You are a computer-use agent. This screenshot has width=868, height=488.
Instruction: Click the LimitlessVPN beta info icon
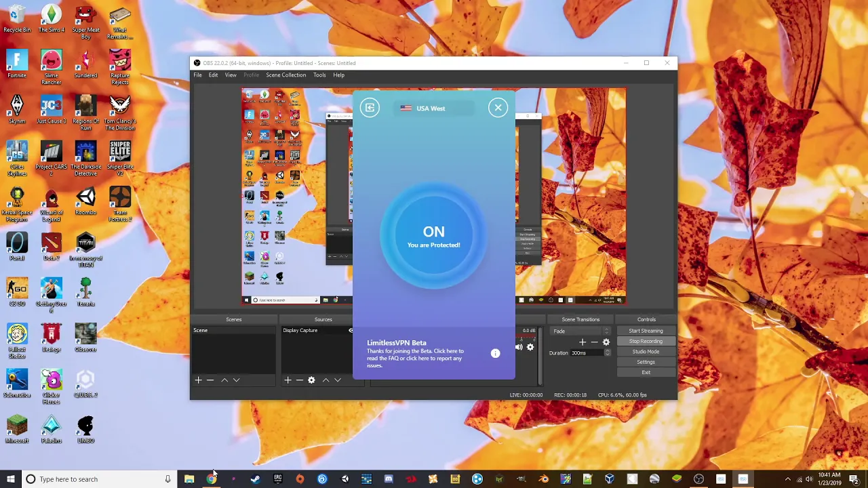495,353
